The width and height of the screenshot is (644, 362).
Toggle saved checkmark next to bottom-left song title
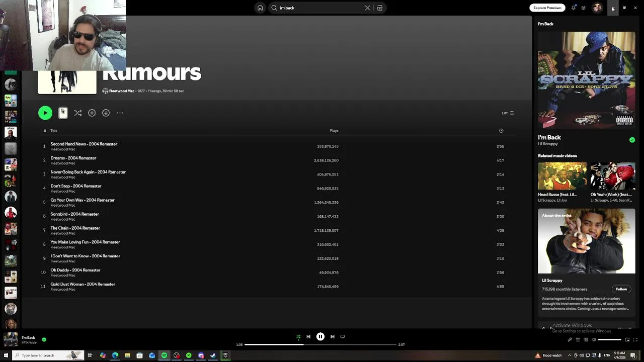(44, 339)
